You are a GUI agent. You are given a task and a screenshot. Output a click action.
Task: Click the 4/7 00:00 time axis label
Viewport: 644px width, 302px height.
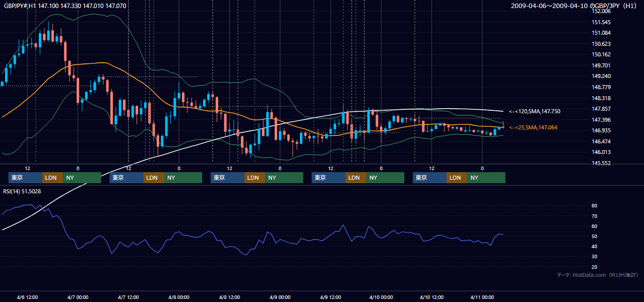pyautogui.click(x=78, y=297)
